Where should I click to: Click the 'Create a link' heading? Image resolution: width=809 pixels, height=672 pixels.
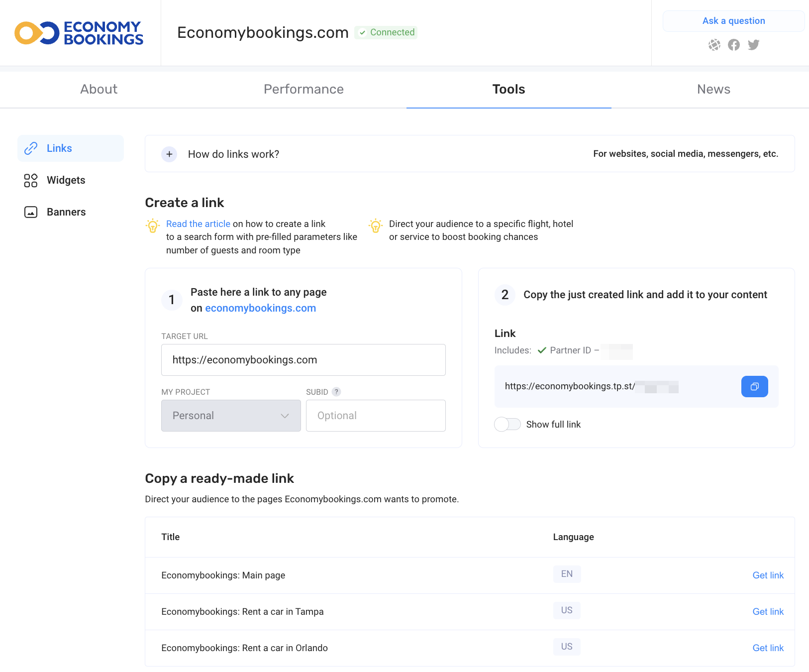(x=185, y=203)
